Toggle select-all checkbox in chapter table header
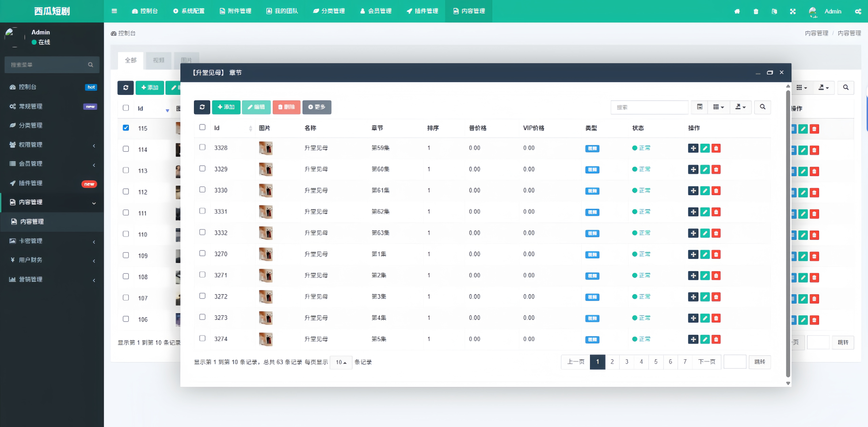 202,127
